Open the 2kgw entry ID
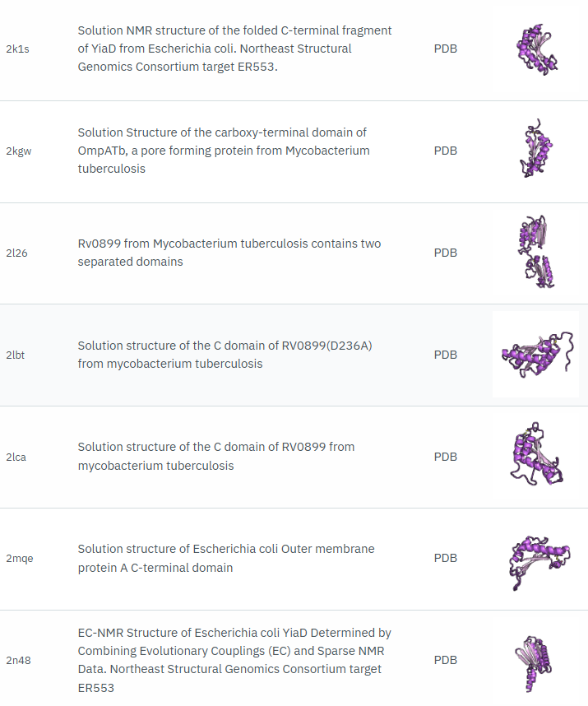Viewport: 588px width, 706px height. 19,151
